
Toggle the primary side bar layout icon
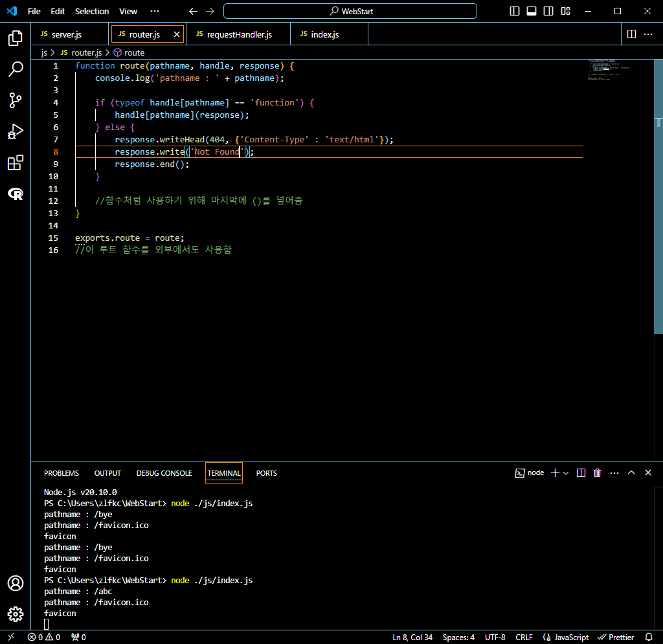(x=515, y=12)
